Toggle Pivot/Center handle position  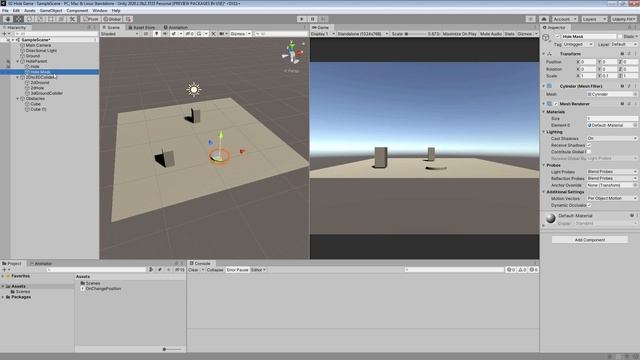(91, 19)
